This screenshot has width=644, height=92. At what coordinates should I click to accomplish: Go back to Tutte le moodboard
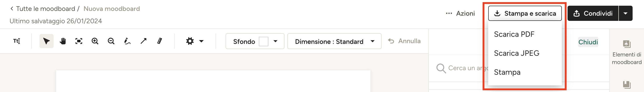point(43,9)
